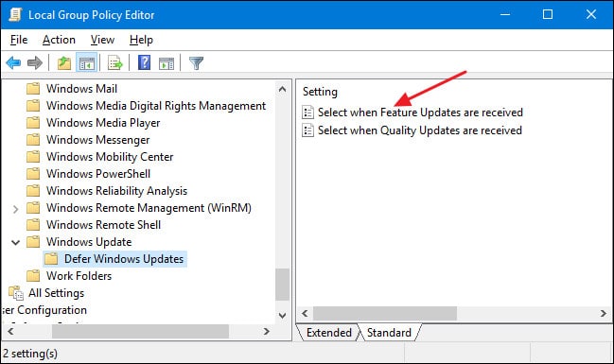The image size is (614, 364).
Task: Click the tree pane scroll right arrow
Action: click(x=267, y=332)
